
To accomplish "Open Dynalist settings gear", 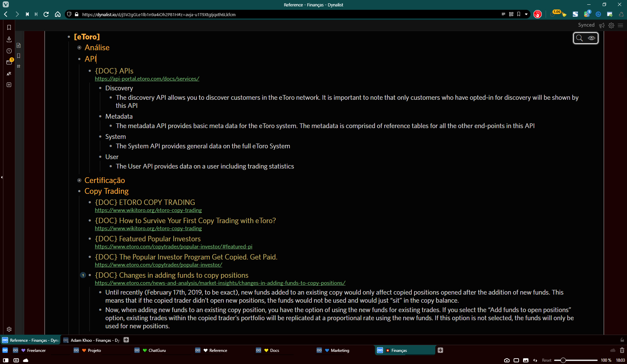I will tap(611, 25).
